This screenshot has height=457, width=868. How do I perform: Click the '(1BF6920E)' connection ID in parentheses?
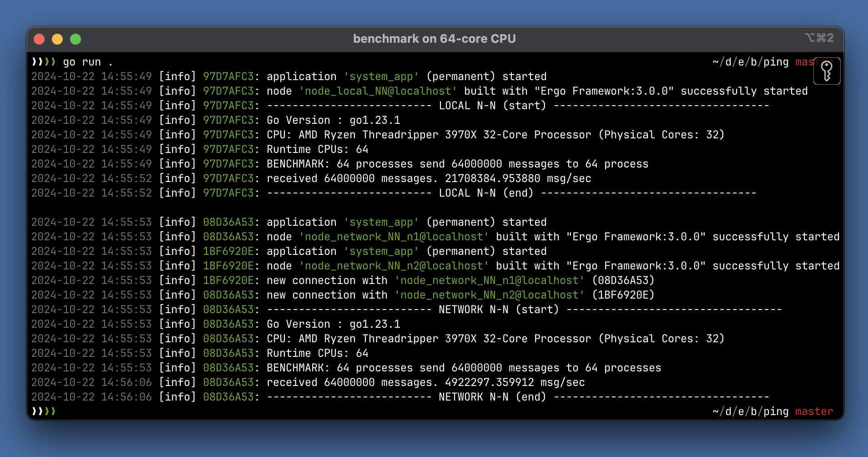tap(623, 295)
